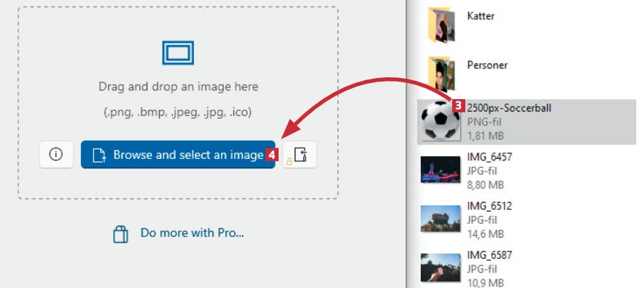The image size is (644, 288).
Task: Select the soccer ball thumbnail
Action: click(x=441, y=122)
